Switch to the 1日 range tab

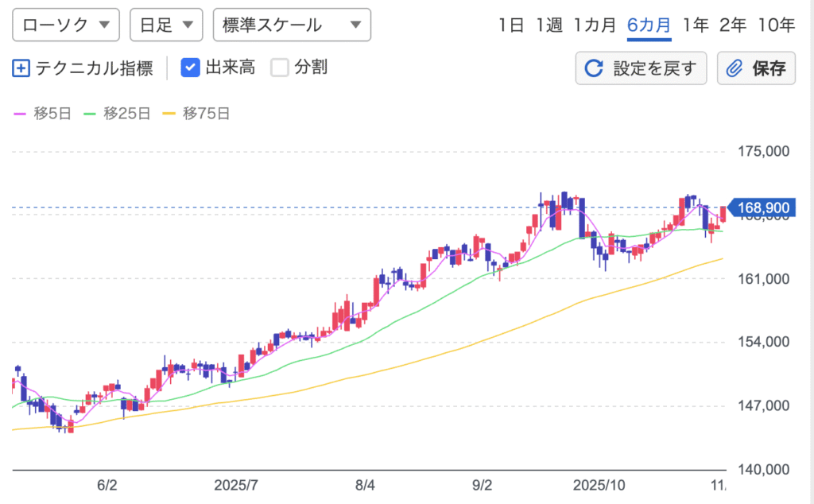(511, 25)
